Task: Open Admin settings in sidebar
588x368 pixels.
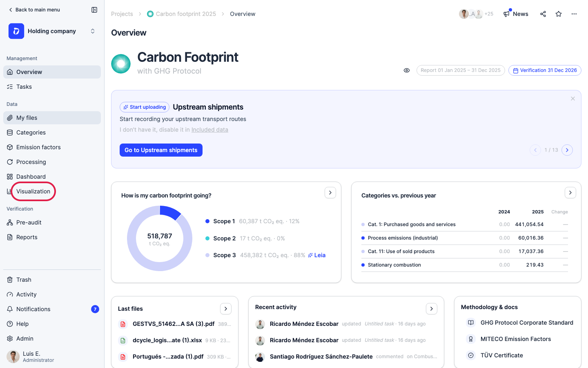Action: [x=52, y=339]
